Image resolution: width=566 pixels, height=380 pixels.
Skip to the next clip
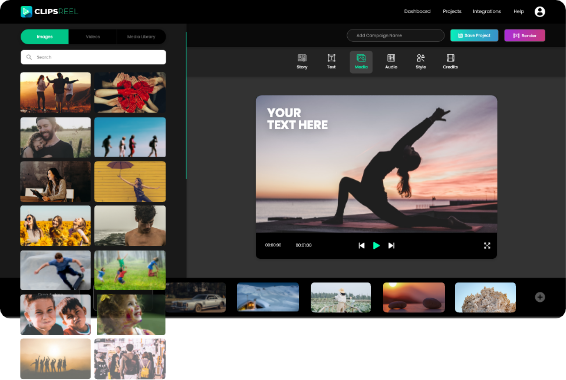[x=391, y=245]
